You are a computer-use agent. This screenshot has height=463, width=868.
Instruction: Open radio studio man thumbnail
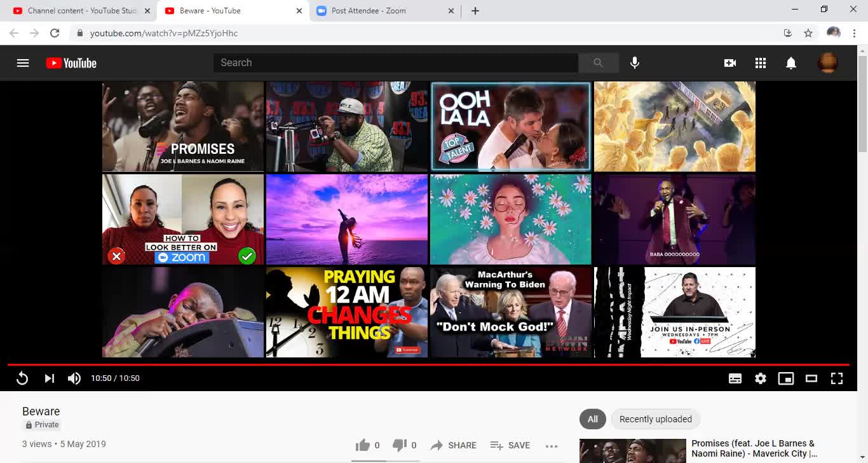point(347,127)
